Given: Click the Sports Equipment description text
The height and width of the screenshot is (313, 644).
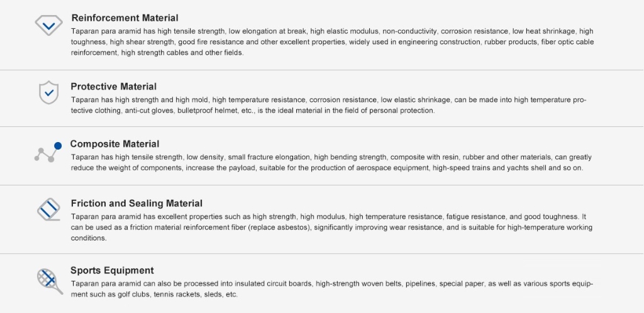Looking at the screenshot, I should pyautogui.click(x=331, y=289).
